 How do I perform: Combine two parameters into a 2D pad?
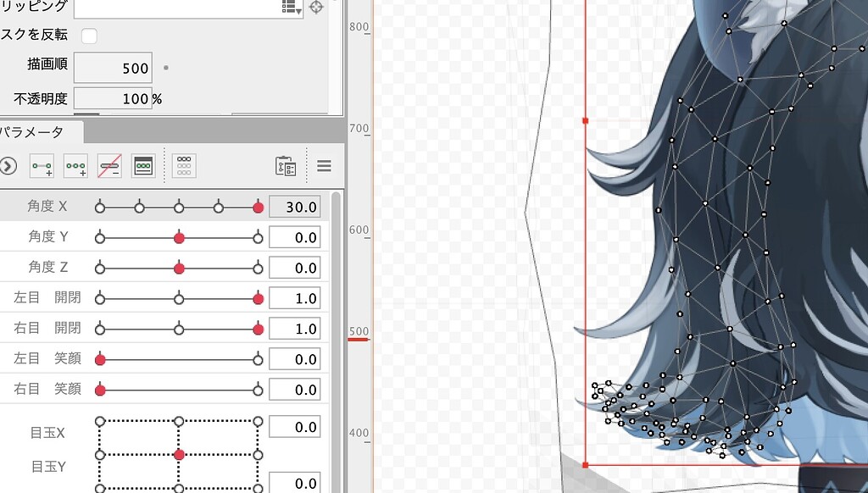pyautogui.click(x=182, y=166)
